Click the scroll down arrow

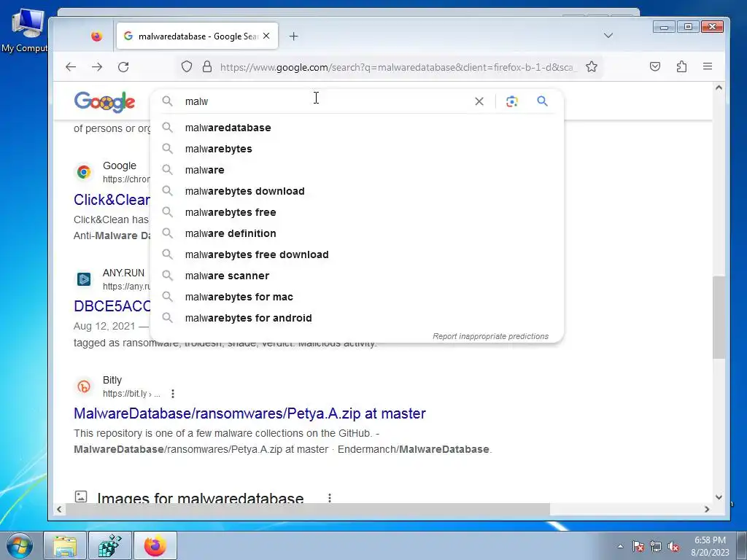coord(719,497)
